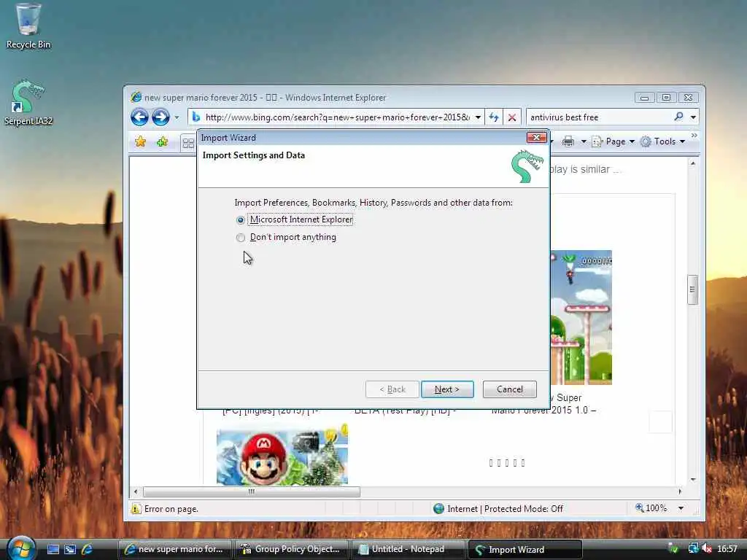
Task: Click the muted volume tray icon
Action: pos(707,549)
